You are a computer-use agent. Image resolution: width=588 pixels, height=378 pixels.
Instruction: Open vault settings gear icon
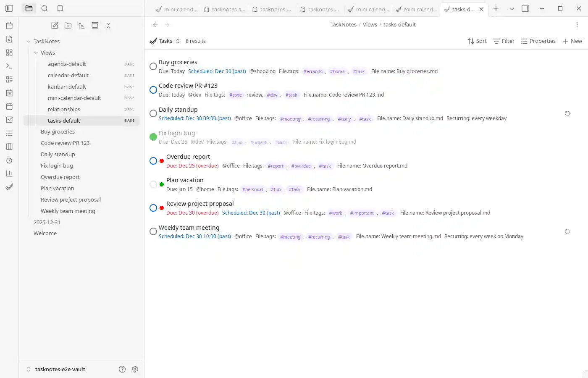click(x=135, y=369)
